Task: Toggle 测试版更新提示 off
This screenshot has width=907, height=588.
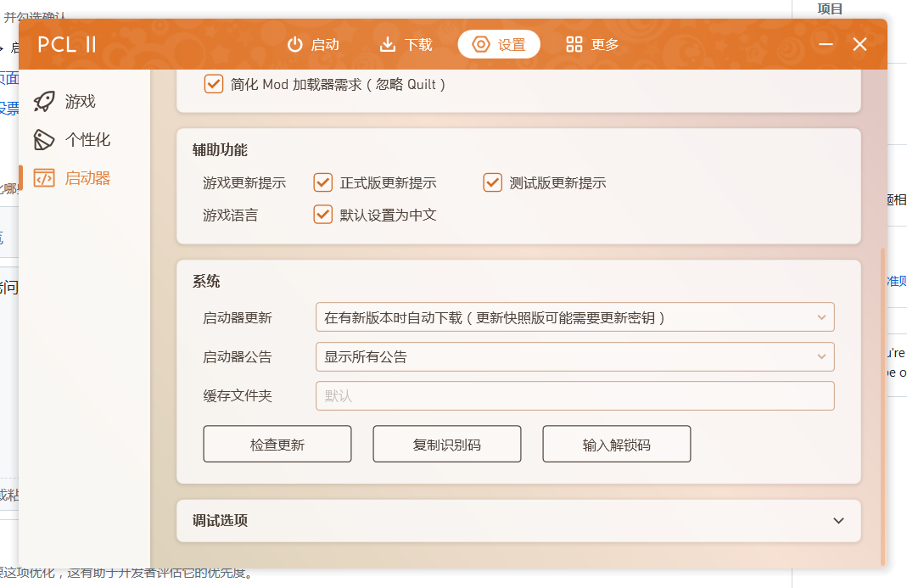Action: coord(492,182)
